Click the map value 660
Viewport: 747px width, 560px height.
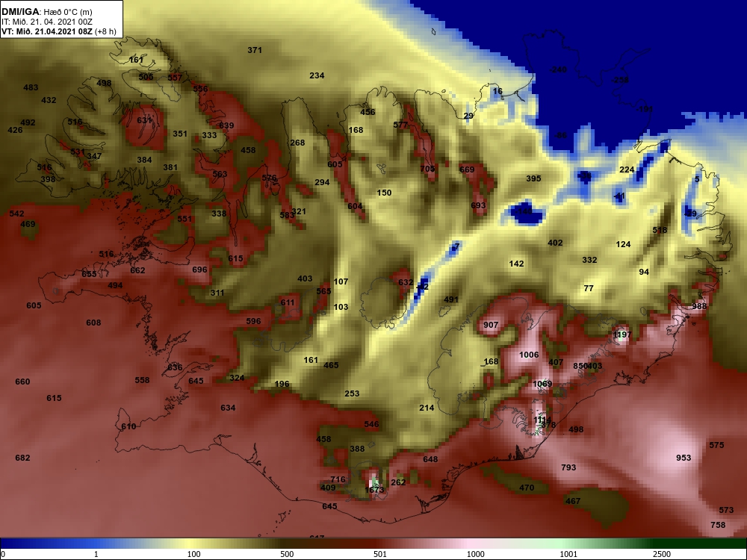tap(22, 382)
